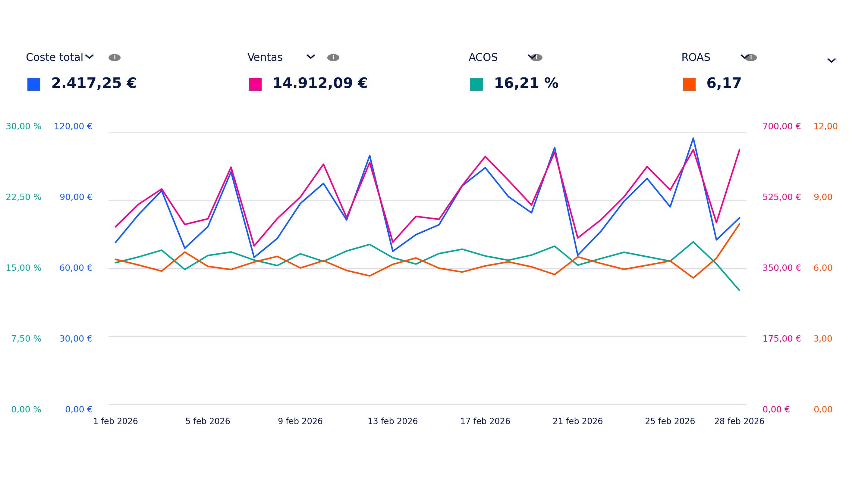Click the 350,00 € sales axis label
Viewport: 868px width, 488px height.
(x=782, y=268)
